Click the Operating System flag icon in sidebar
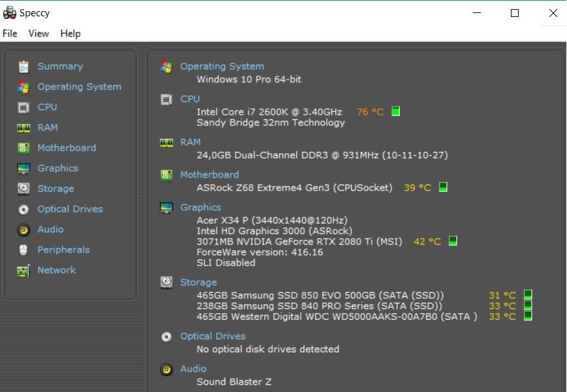The width and height of the screenshot is (567, 392). pyautogui.click(x=23, y=87)
